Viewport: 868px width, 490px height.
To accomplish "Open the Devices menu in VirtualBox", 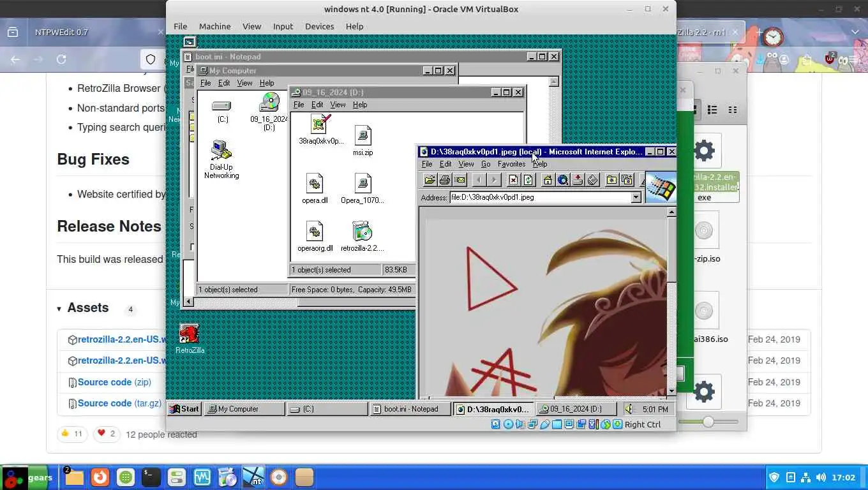I will [319, 26].
